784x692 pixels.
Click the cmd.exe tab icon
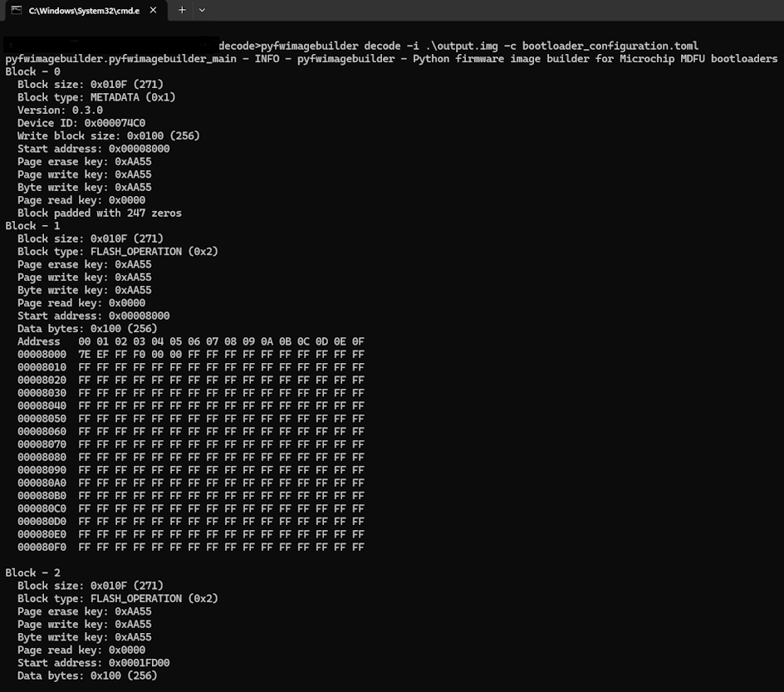pos(16,10)
